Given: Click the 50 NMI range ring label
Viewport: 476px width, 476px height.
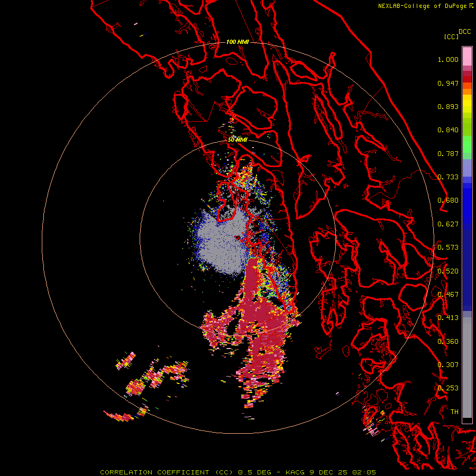Looking at the screenshot, I should coord(237,140).
